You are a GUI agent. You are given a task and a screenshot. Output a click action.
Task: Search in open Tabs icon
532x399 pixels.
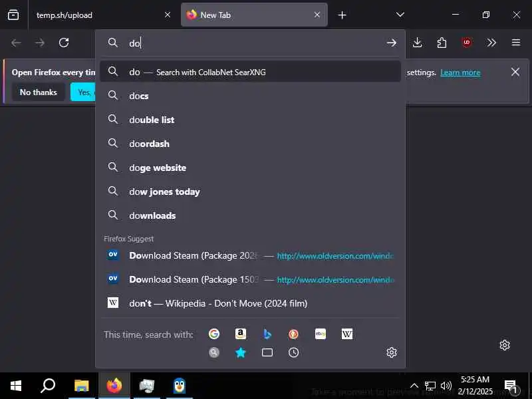(267, 352)
